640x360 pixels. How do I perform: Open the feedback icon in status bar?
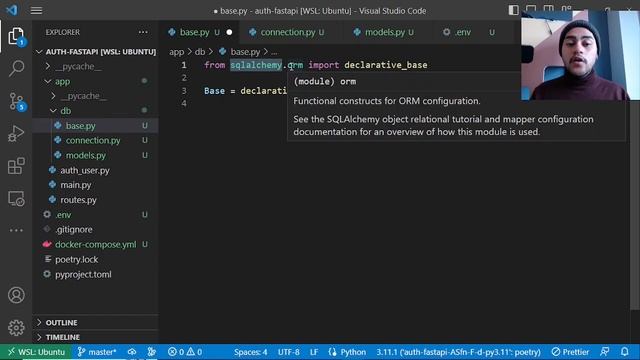click(605, 352)
